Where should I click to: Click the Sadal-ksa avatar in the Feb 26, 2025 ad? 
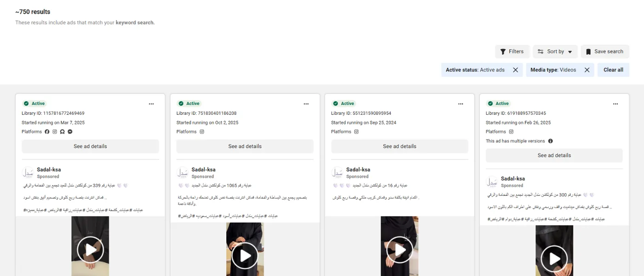492,182
